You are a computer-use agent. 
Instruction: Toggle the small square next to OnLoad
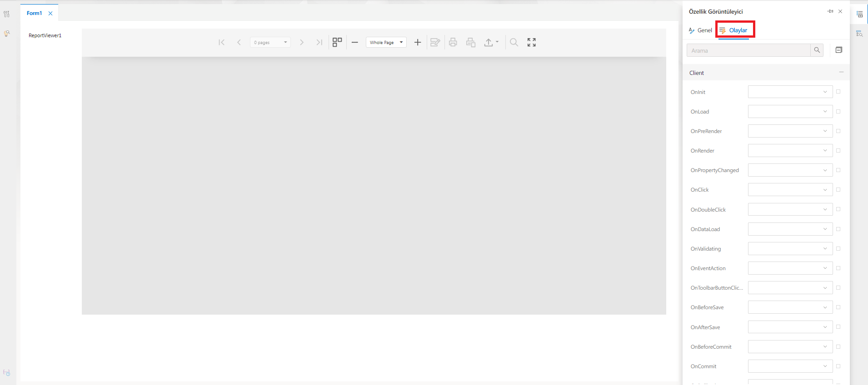point(838,111)
